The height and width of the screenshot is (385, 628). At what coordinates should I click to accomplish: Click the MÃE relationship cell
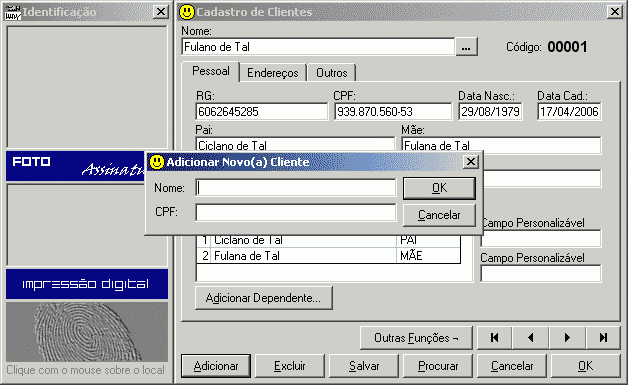tap(428, 256)
